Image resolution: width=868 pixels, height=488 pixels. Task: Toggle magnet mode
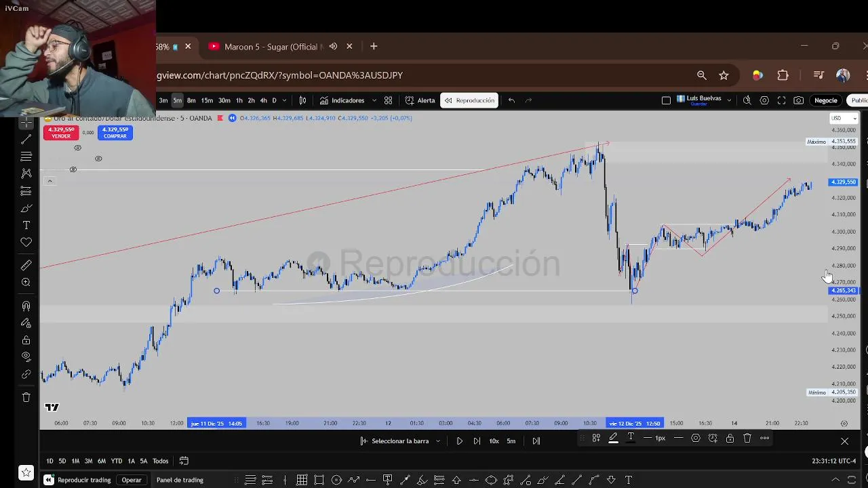26,306
